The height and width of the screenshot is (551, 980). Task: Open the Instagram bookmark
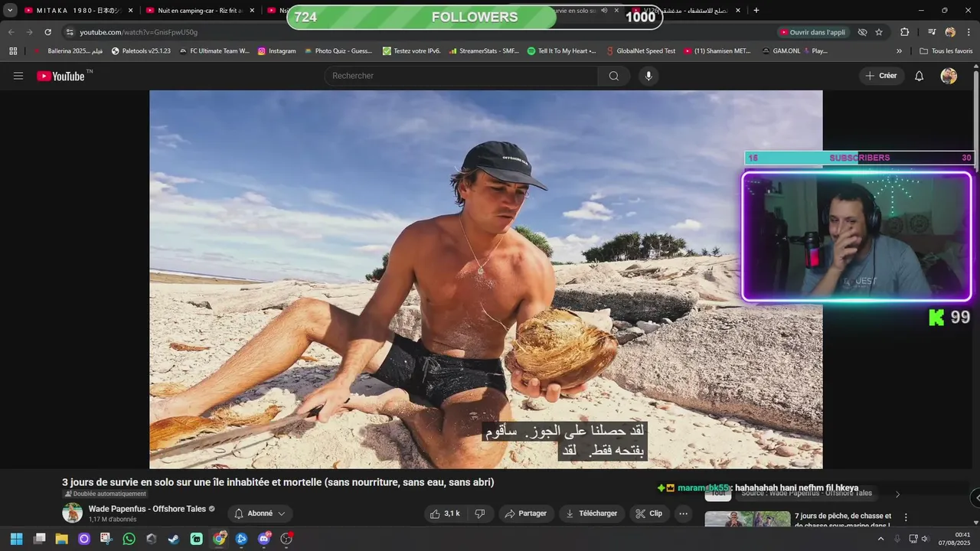pos(276,51)
